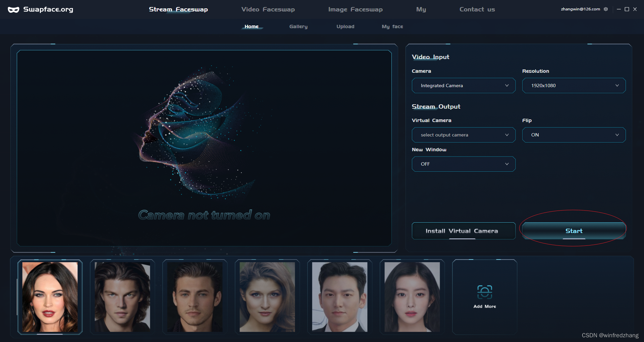644x342 pixels.
Task: Go to the Gallery sub-tab
Action: pyautogui.click(x=298, y=26)
